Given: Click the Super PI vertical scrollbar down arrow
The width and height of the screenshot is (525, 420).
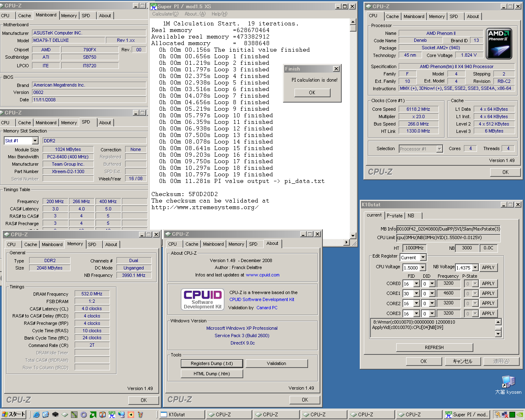Looking at the screenshot, I should 353,236.
